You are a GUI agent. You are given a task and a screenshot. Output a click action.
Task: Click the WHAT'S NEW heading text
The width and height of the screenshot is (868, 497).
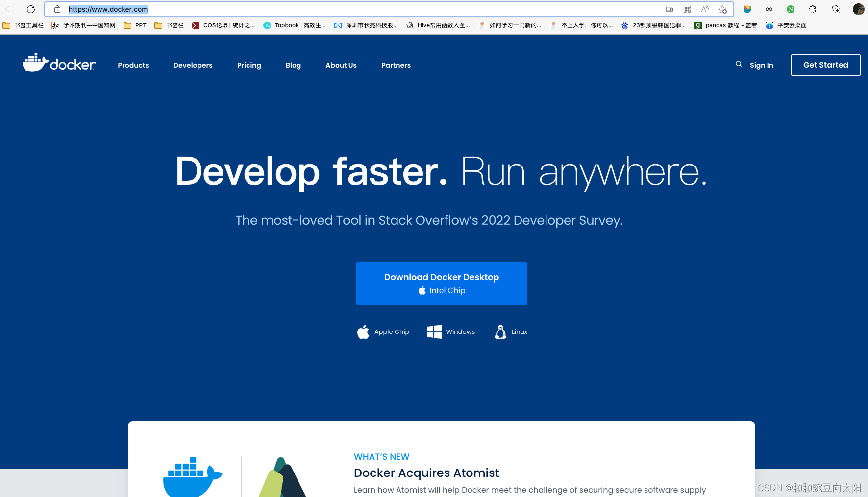pyautogui.click(x=382, y=457)
